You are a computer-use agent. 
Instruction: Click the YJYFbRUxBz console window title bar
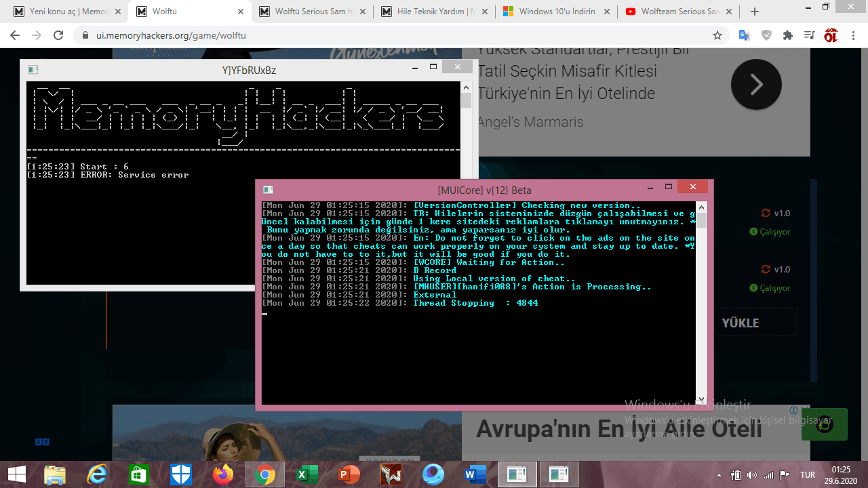249,70
